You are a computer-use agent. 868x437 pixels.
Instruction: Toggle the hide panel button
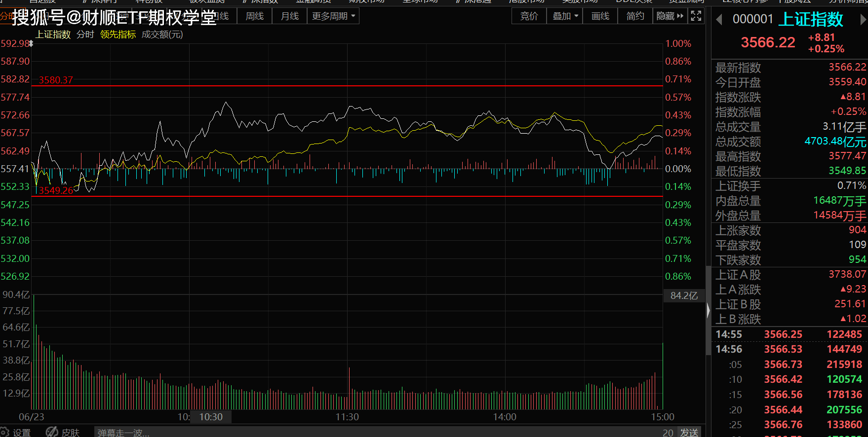coord(670,16)
